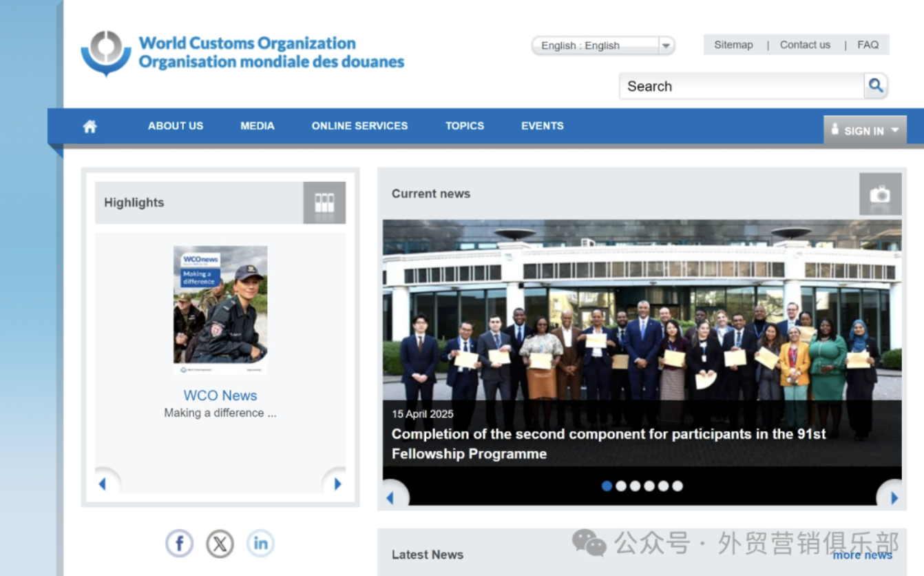The width and height of the screenshot is (924, 576).
Task: Go to next Highlights item arrow
Action: 337,484
